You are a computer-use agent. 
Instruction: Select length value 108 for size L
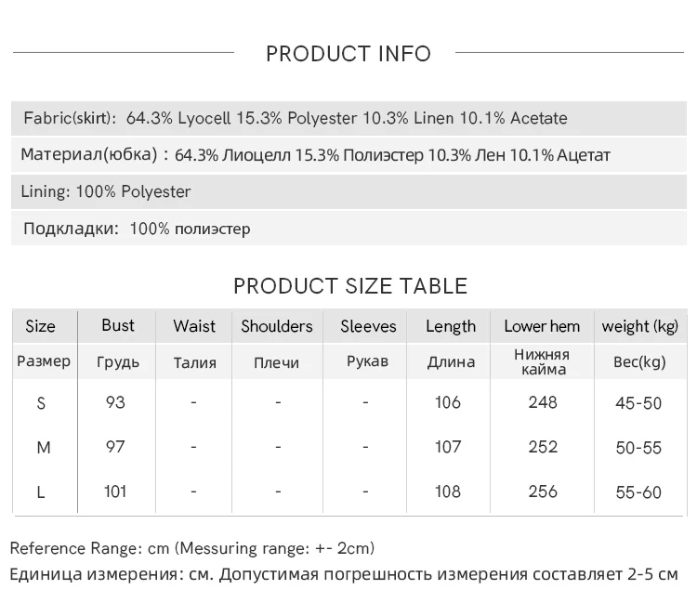click(448, 491)
